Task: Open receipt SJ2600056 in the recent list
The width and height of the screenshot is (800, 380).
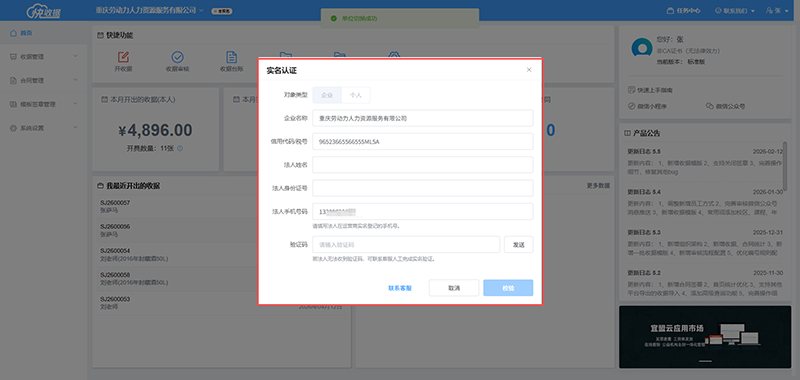Action: [221, 231]
